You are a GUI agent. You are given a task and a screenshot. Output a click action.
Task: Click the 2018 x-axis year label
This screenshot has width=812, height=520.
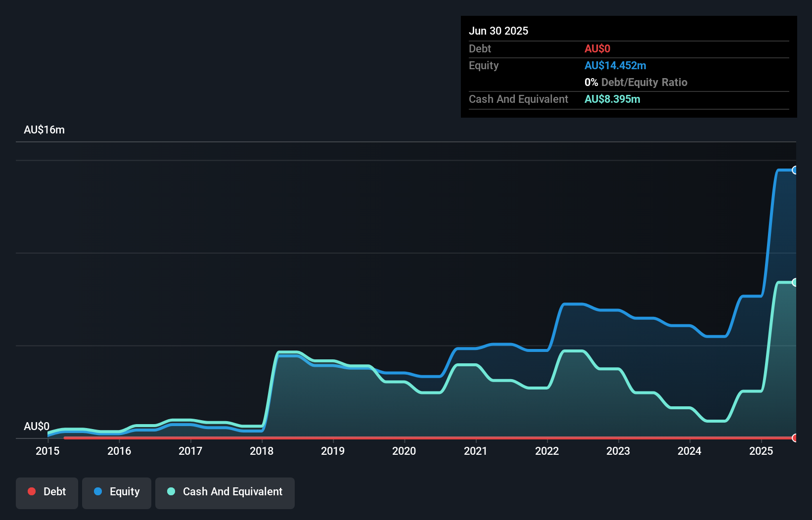(262, 451)
